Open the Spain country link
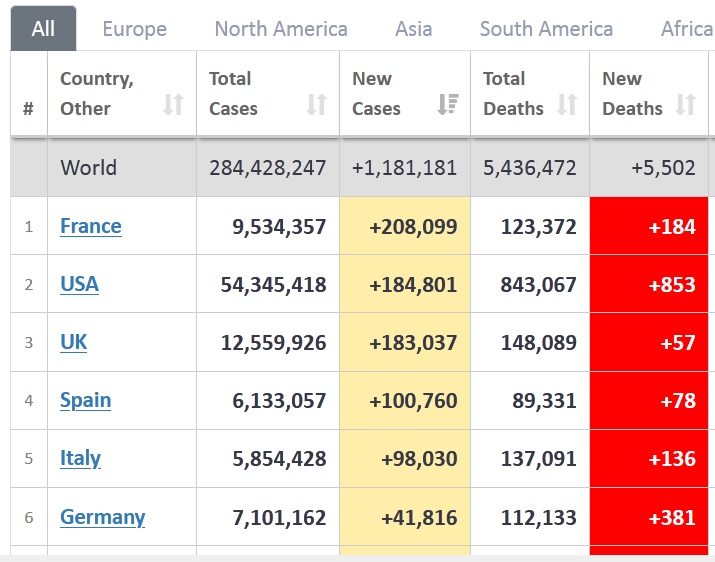Viewport: 715px width, 562px height. pyautogui.click(x=85, y=400)
